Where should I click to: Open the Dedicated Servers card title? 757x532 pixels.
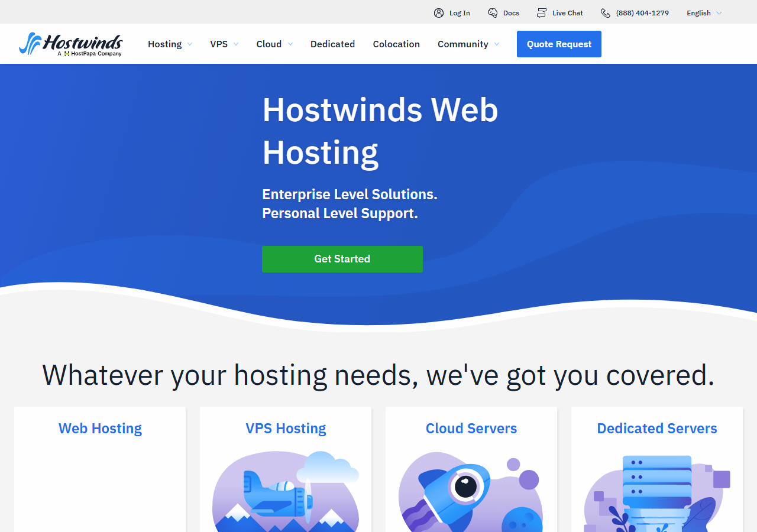(x=657, y=429)
